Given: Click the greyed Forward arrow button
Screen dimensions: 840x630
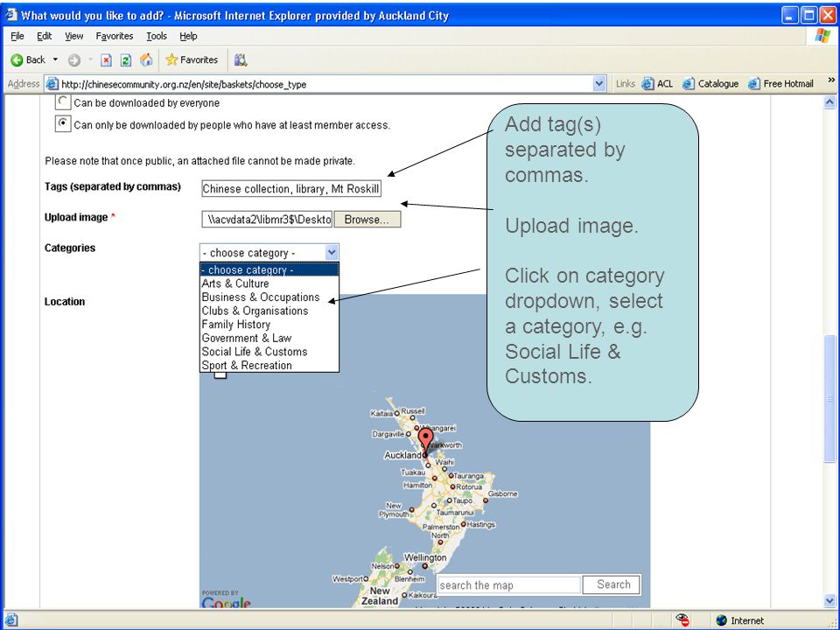Looking at the screenshot, I should coord(74,60).
